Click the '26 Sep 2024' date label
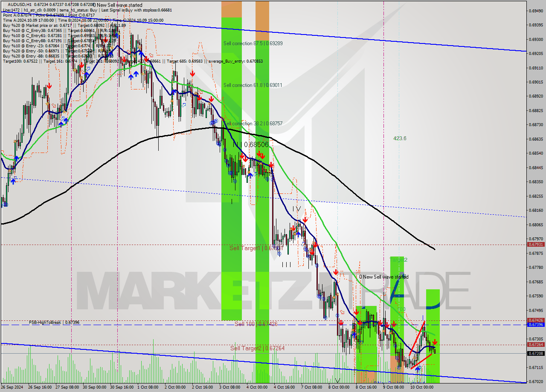 pos(12,387)
